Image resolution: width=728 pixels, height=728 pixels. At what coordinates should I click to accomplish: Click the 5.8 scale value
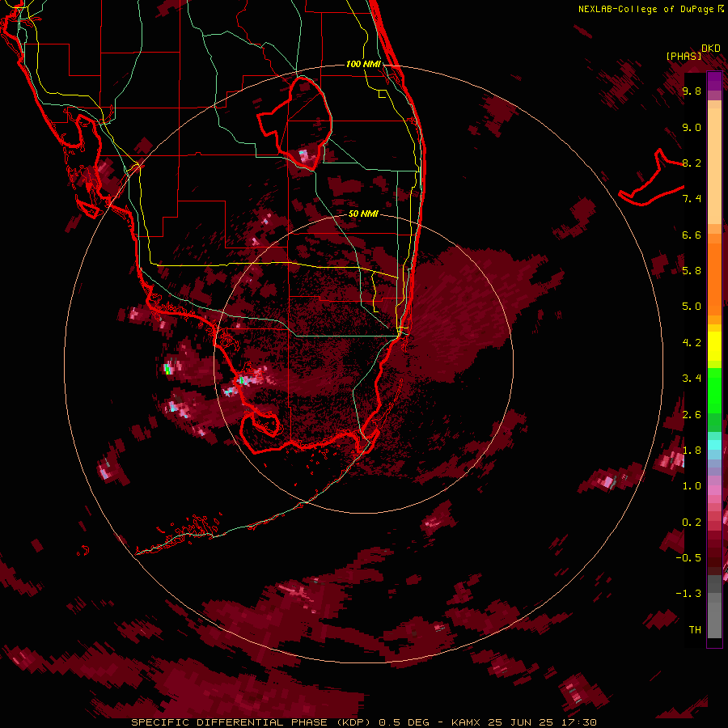point(692,271)
